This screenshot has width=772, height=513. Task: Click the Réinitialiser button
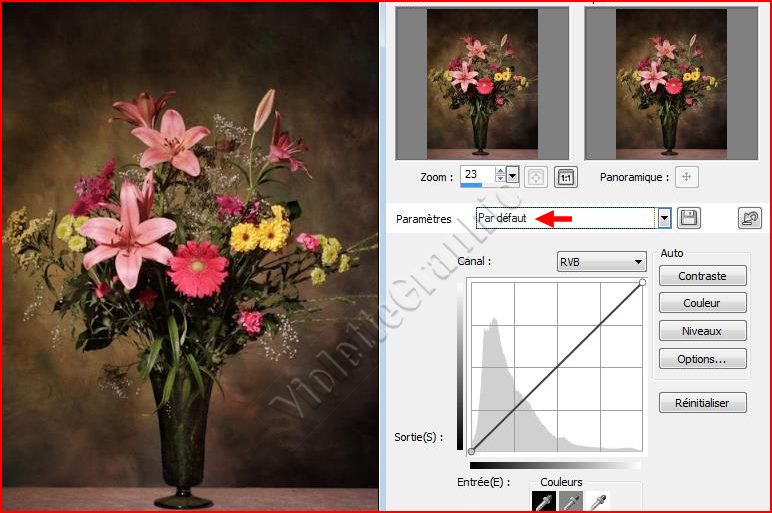click(702, 403)
